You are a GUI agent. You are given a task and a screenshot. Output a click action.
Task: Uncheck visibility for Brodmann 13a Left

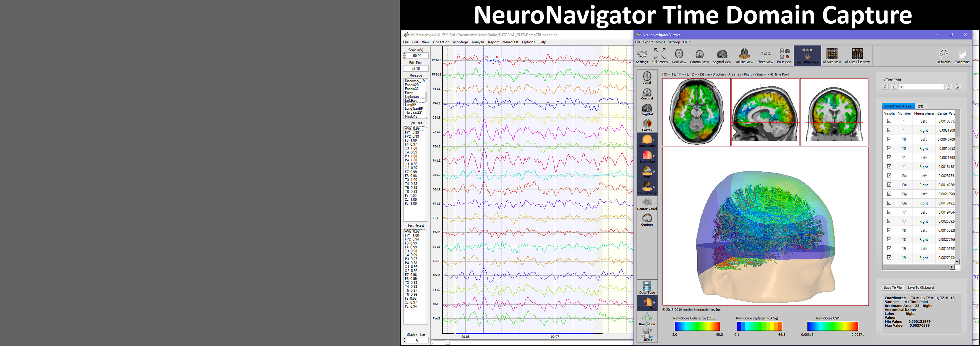(889, 176)
